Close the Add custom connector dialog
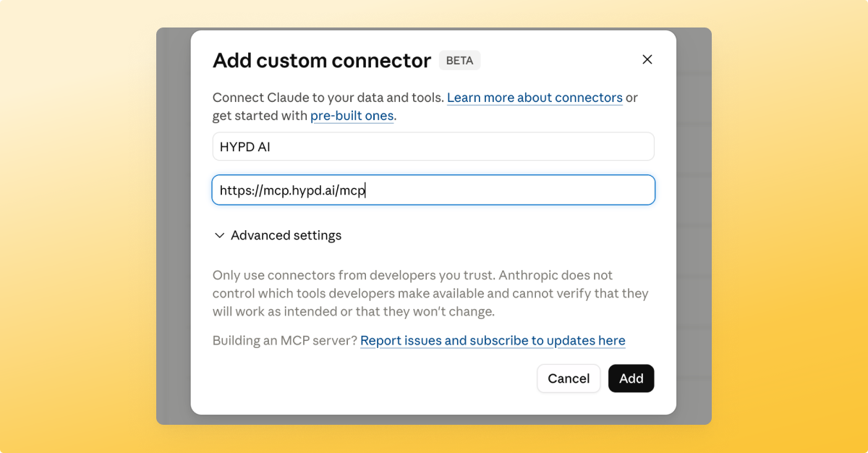868x453 pixels. 647,59
